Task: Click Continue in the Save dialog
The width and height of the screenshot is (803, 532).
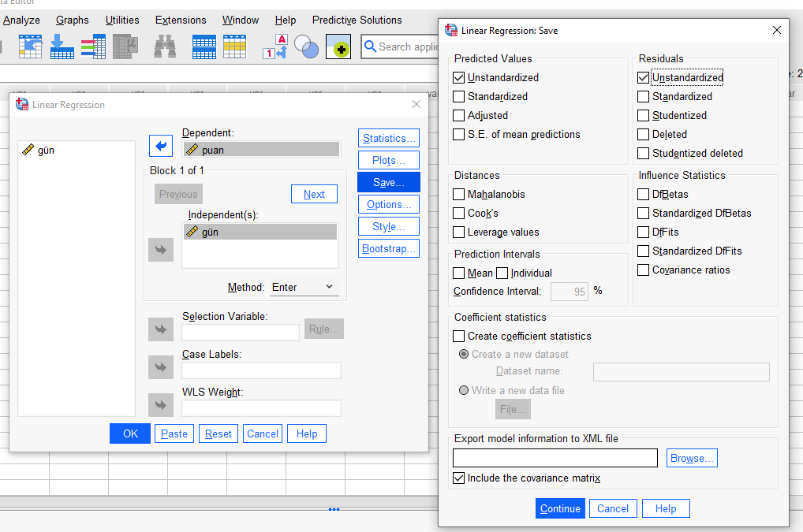Action: (x=560, y=508)
